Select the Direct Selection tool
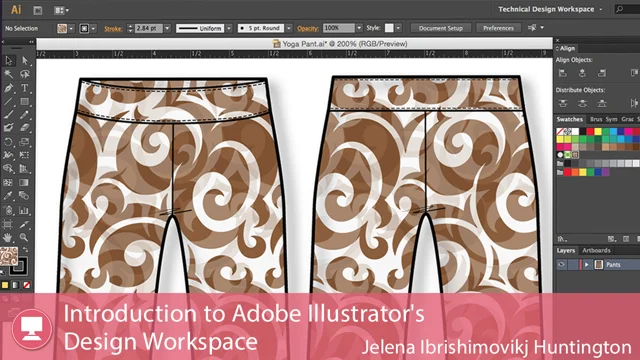The image size is (640, 360). tap(24, 60)
